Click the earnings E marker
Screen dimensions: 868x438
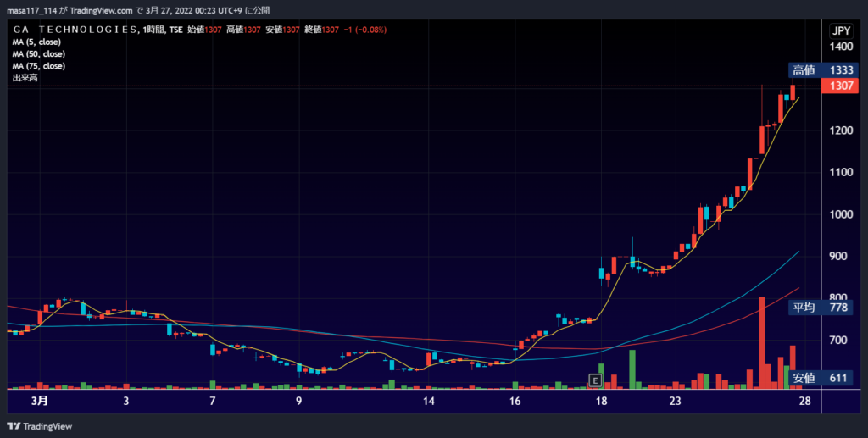pos(595,380)
